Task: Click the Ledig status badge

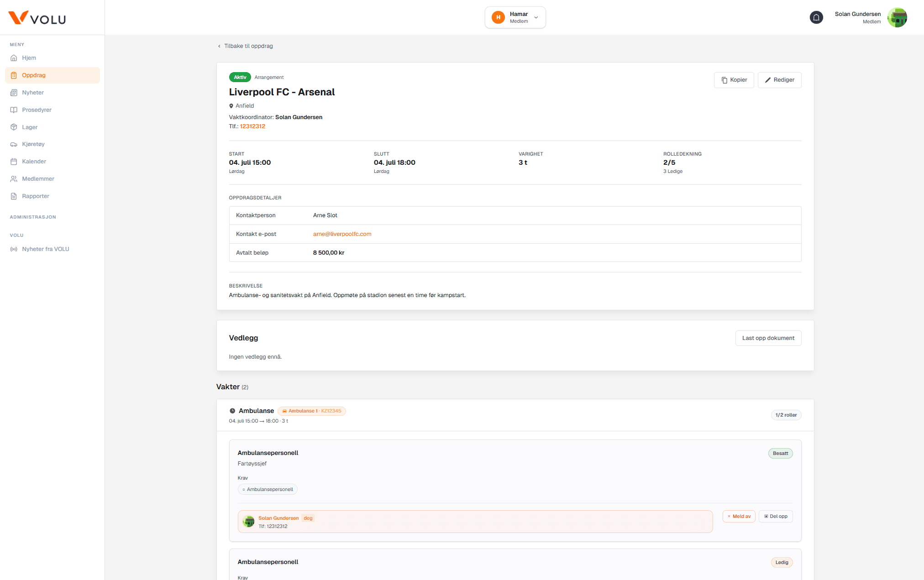Action: click(x=782, y=563)
